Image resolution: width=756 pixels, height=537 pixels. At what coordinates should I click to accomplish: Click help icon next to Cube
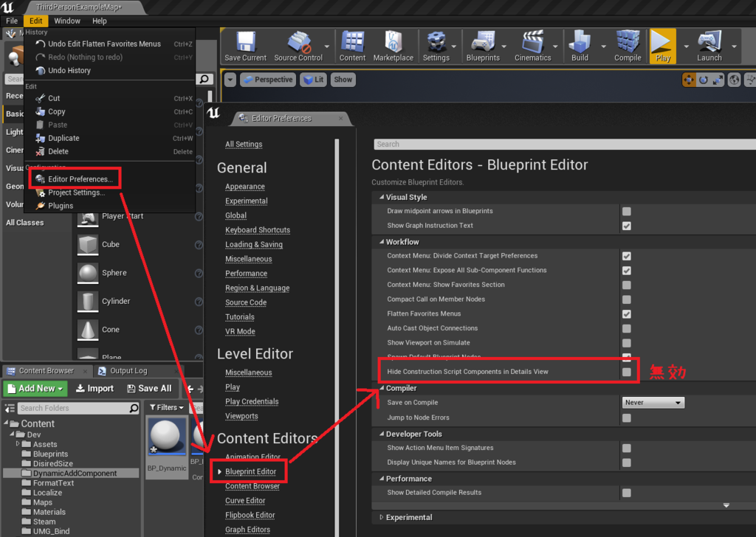(x=199, y=245)
